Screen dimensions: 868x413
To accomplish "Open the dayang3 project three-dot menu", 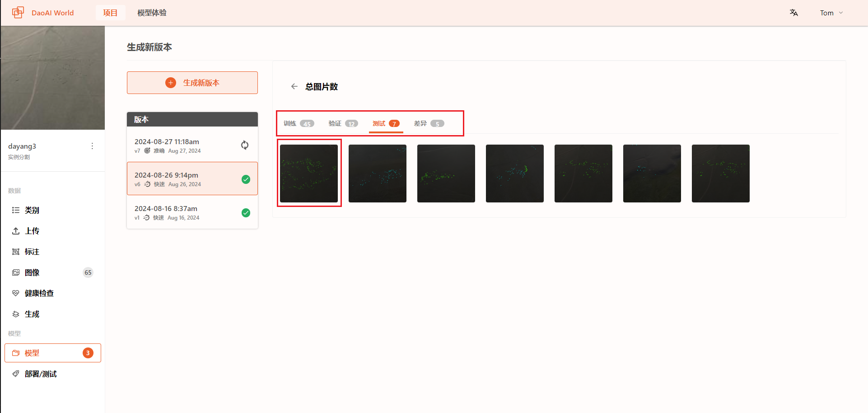I will 92,146.
